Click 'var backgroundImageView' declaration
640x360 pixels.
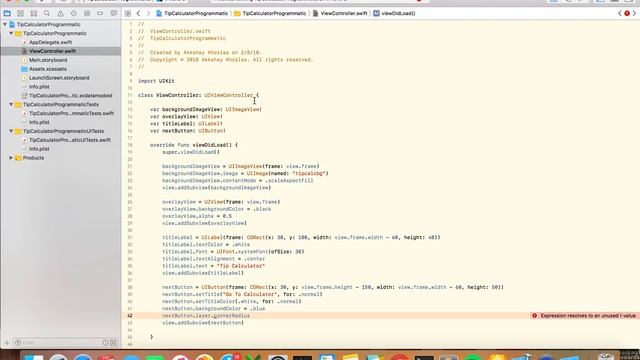pos(206,109)
